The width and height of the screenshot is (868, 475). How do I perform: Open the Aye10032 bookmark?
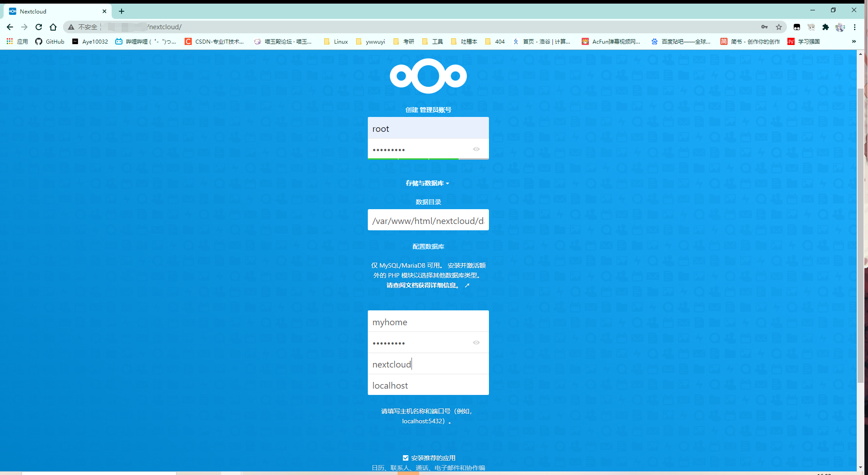[x=90, y=41]
